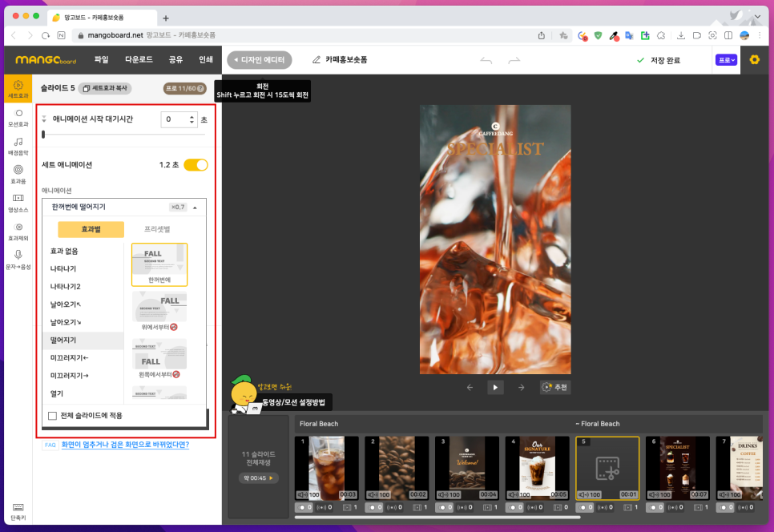Toggle the motion switch under slide 2
Screen dimensions: 774x532
pos(374,507)
